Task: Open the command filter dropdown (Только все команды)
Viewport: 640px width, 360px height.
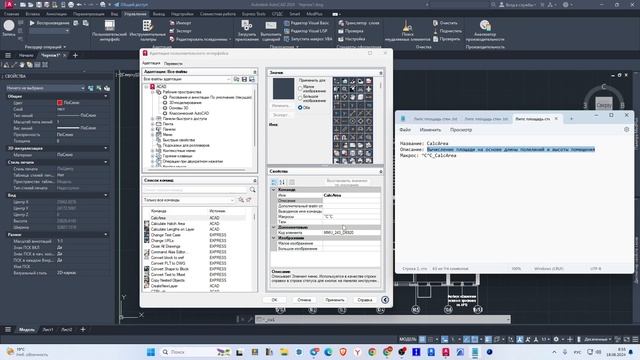Action: 189,200
